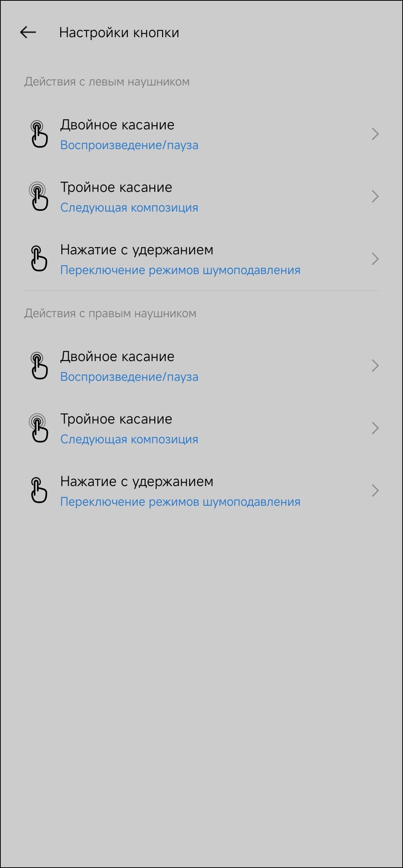Open left earbud Двойное касание setting
This screenshot has width=403, height=868.
(201, 134)
